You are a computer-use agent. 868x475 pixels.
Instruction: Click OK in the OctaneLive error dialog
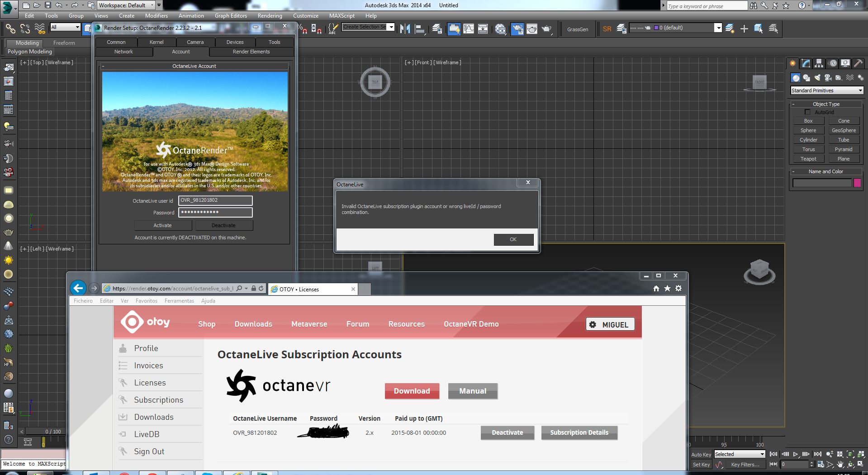(513, 239)
